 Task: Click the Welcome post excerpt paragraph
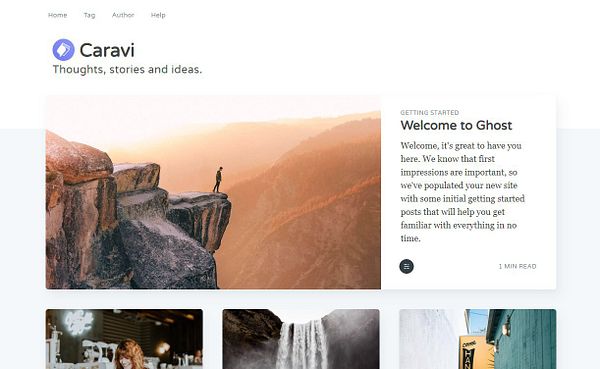click(463, 192)
